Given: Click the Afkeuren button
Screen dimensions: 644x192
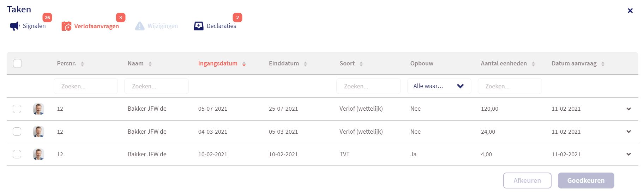Looking at the screenshot, I should [527, 181].
